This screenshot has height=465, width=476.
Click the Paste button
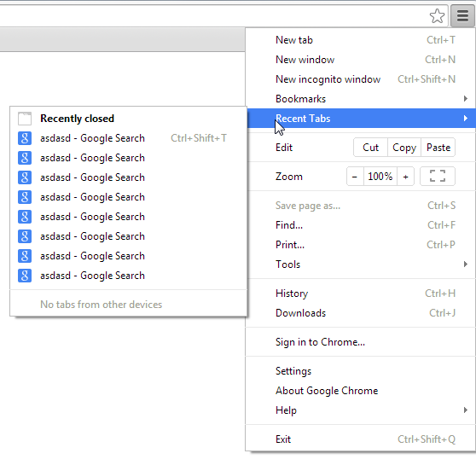tap(438, 148)
